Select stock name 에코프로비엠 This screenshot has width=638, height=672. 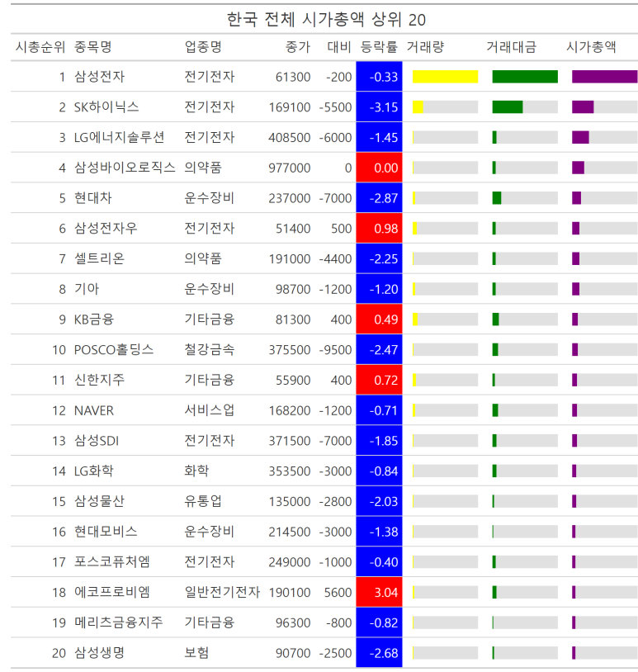click(111, 592)
